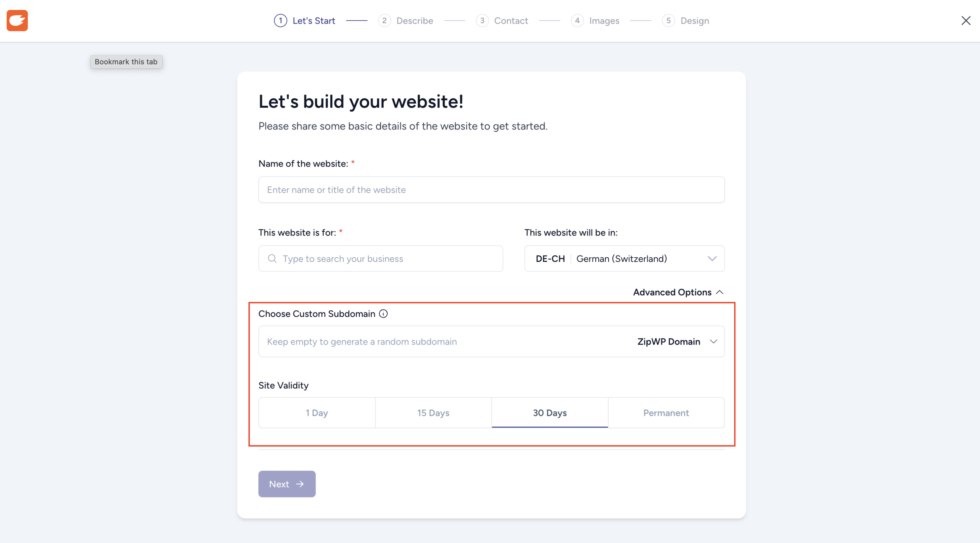Image resolution: width=980 pixels, height=543 pixels.
Task: Collapse the Advanced Options section
Action: point(678,292)
